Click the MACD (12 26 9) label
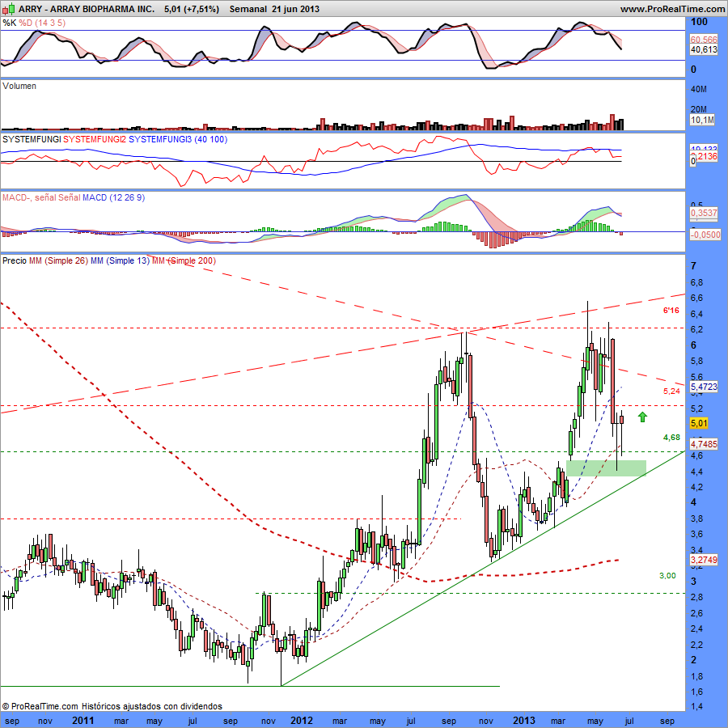This screenshot has width=728, height=728. click(x=114, y=197)
